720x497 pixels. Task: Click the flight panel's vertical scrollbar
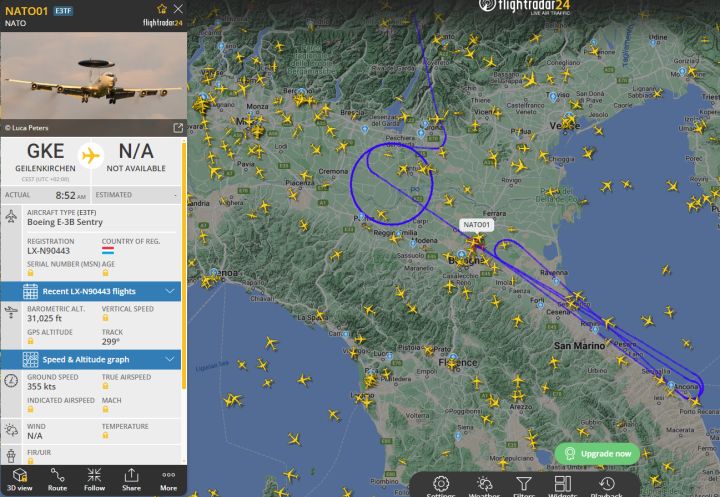pos(184,265)
